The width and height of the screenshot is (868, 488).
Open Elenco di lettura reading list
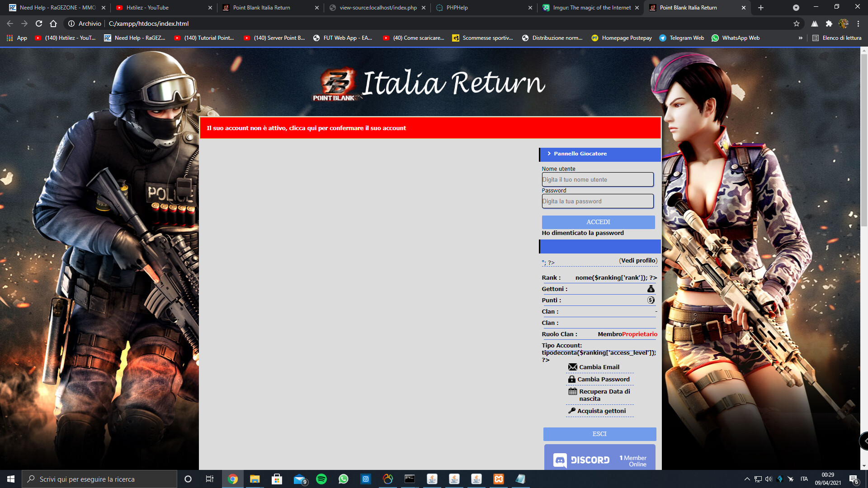pos(837,38)
